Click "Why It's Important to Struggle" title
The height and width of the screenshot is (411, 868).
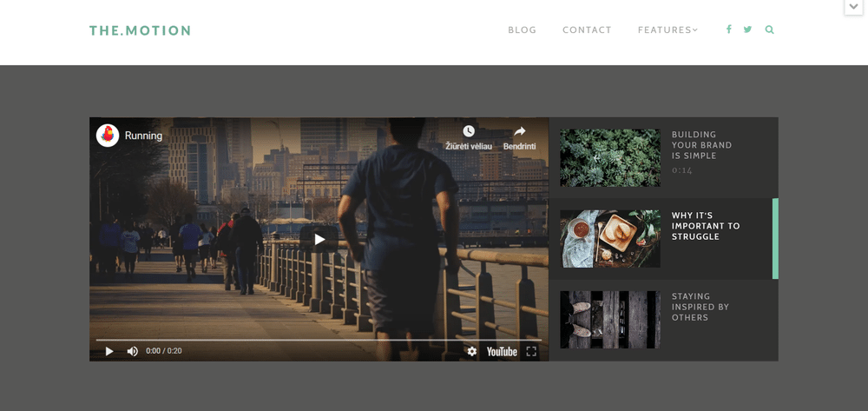[705, 226]
